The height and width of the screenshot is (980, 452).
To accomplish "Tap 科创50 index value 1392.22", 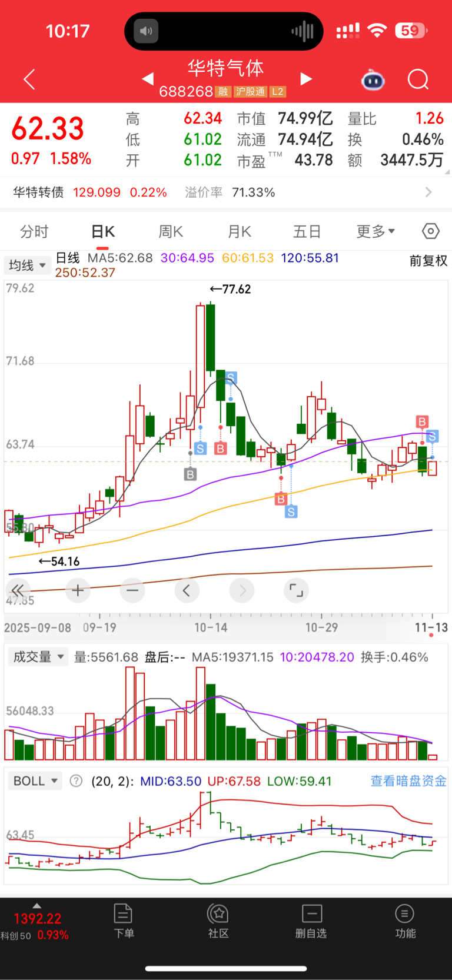I will (x=38, y=919).
